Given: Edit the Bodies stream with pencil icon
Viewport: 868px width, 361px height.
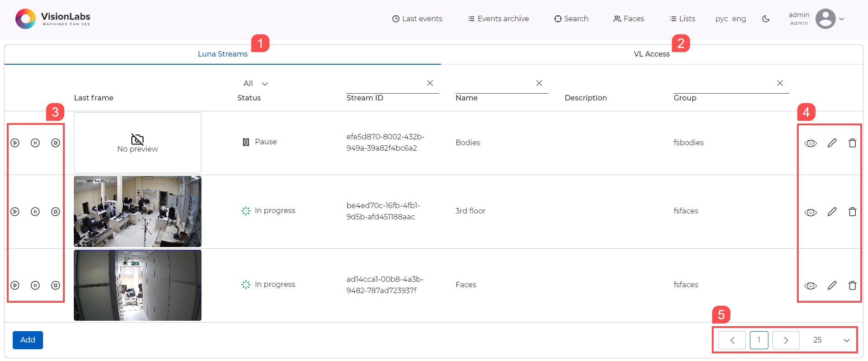Looking at the screenshot, I should (832, 143).
